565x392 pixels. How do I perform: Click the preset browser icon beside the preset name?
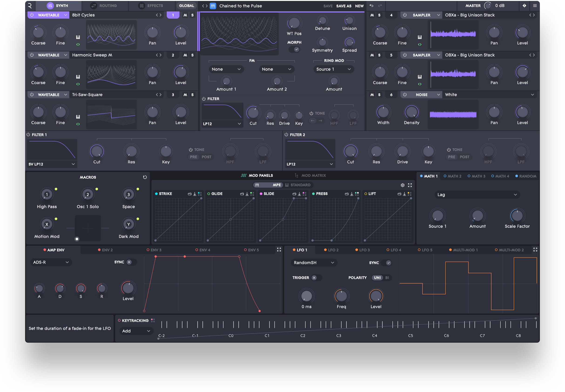click(213, 6)
